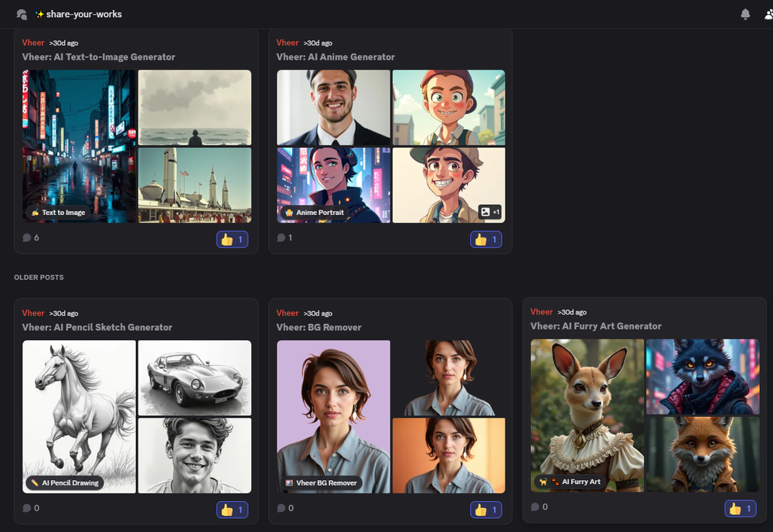Screen dimensions: 773x532
Task: Click the forum channel icon in top-left corner
Action: click(x=21, y=13)
